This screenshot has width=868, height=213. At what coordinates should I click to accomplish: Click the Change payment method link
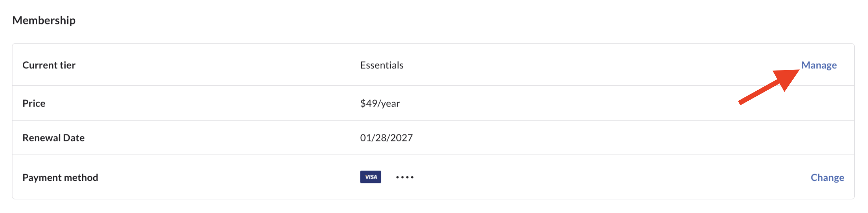[x=827, y=177]
